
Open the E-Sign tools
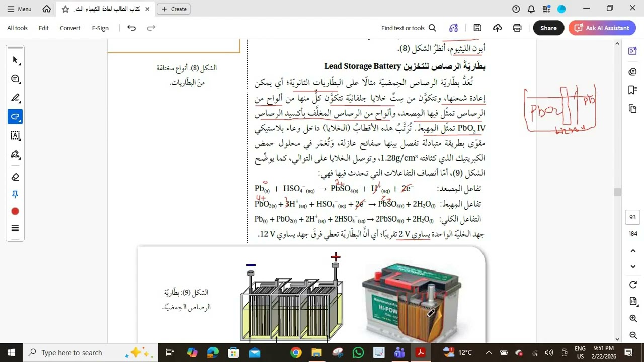tap(100, 28)
